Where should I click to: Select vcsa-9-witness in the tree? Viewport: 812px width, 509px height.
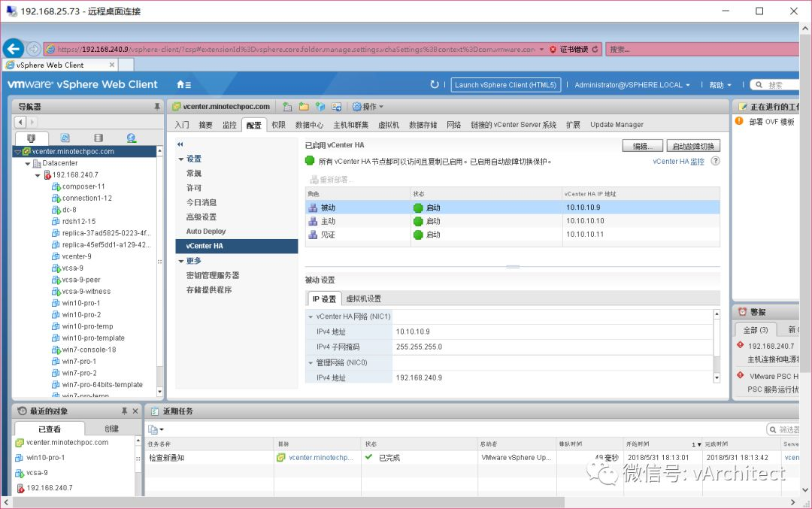pos(86,292)
